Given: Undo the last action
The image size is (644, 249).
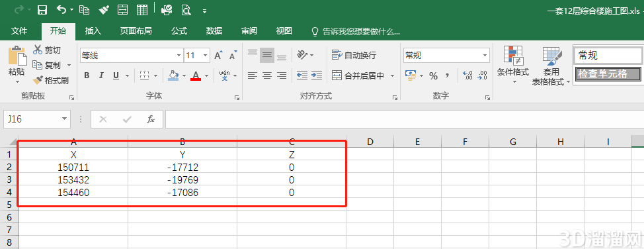Looking at the screenshot, I should coord(61,10).
